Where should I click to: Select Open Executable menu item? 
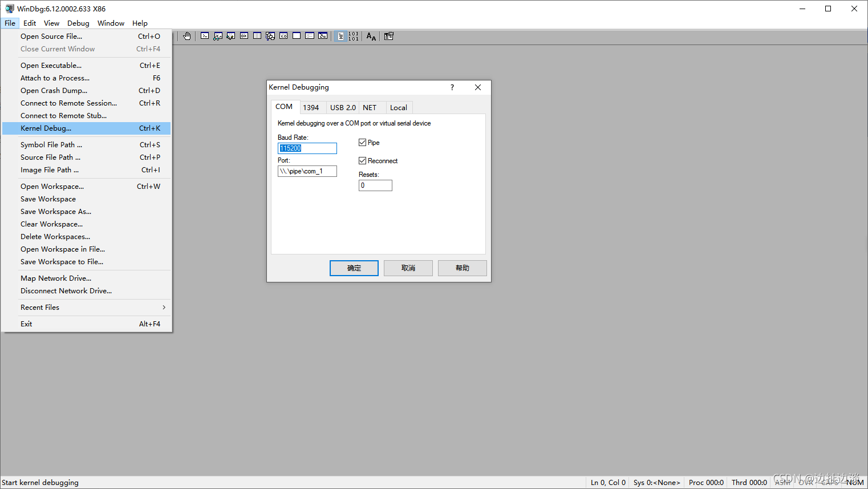[87, 66]
